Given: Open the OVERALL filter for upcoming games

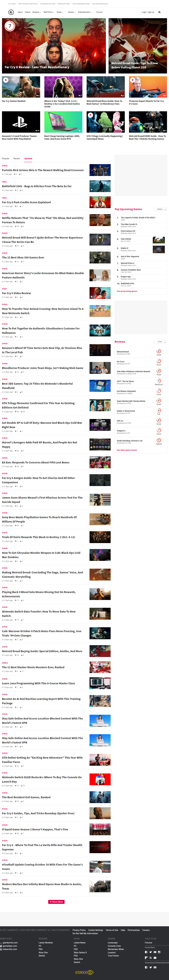Looking at the screenshot, I should [161, 209].
